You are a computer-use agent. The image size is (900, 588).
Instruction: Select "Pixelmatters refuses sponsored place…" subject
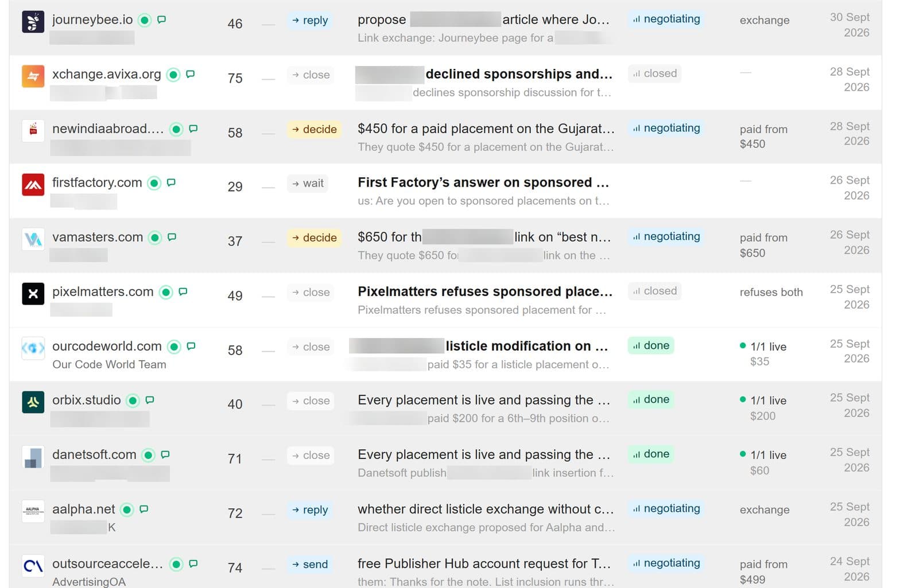click(485, 291)
